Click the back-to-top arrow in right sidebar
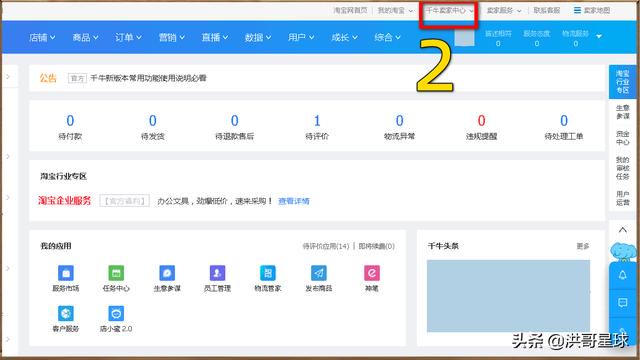This screenshot has width=640, height=360. [622, 230]
